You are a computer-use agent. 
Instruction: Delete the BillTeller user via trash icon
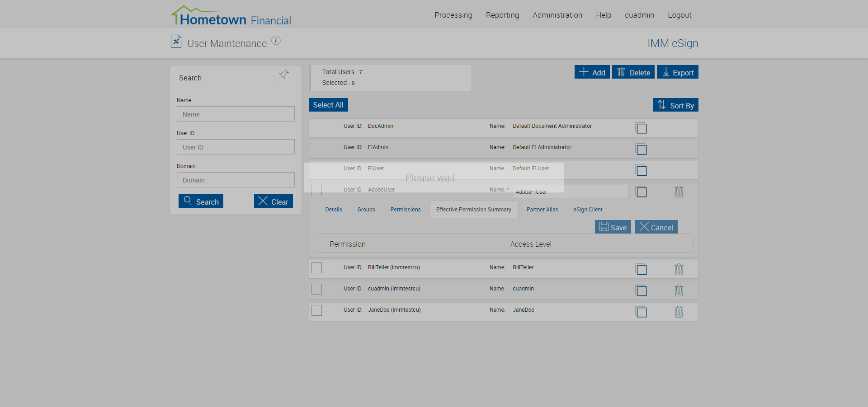click(x=679, y=269)
